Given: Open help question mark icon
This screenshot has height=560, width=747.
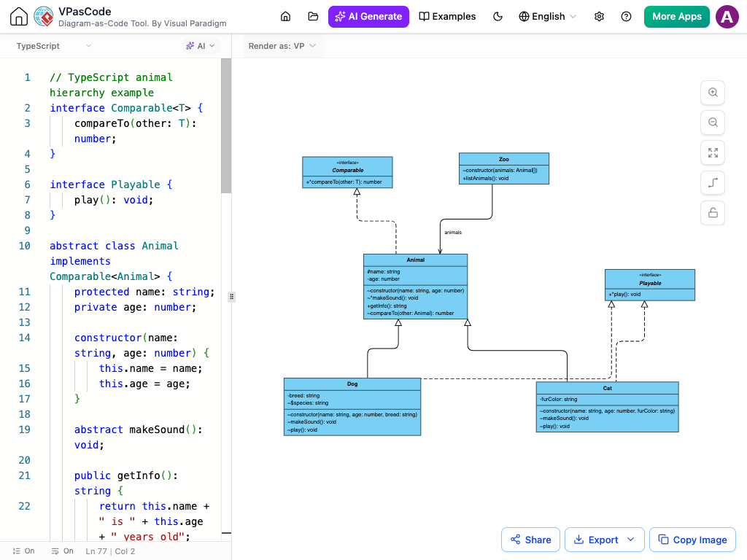Looking at the screenshot, I should pyautogui.click(x=627, y=17).
